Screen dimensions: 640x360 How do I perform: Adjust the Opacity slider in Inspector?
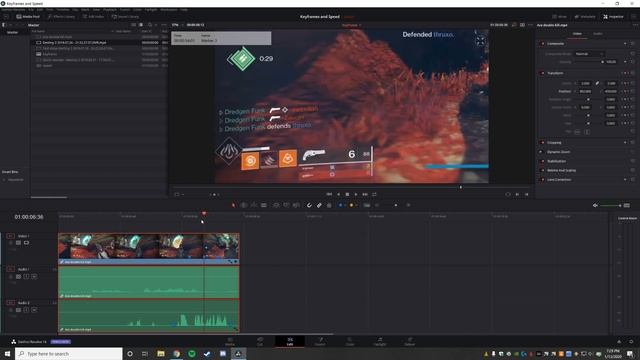click(x=588, y=62)
